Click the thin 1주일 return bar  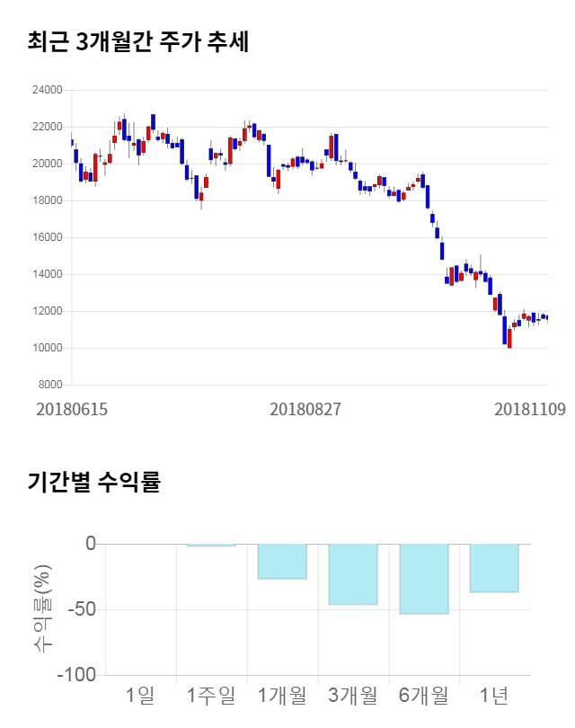(x=211, y=545)
